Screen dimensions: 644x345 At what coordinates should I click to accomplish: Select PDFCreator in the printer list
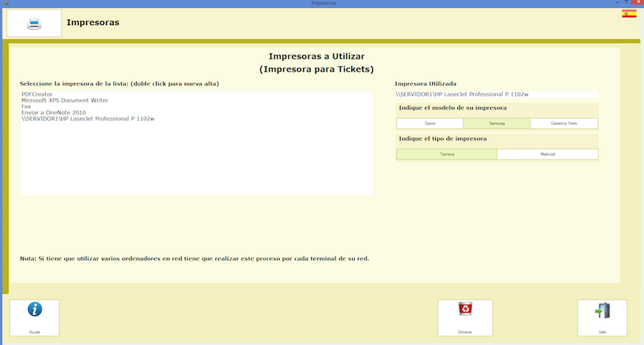click(36, 94)
